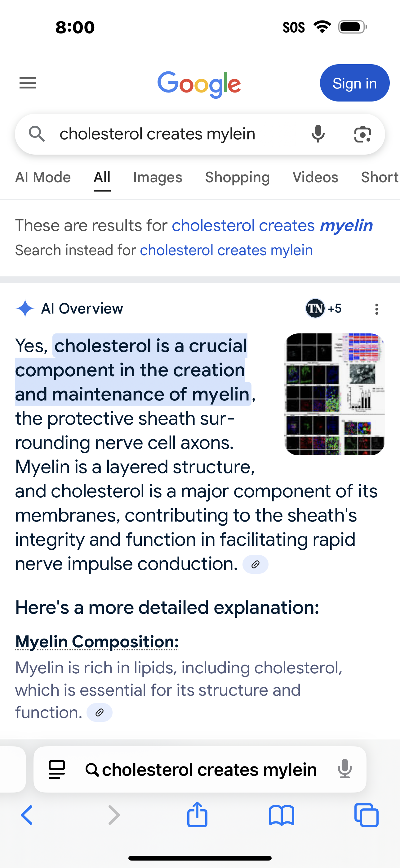Select the Images tab
The height and width of the screenshot is (868, 400).
point(158,177)
